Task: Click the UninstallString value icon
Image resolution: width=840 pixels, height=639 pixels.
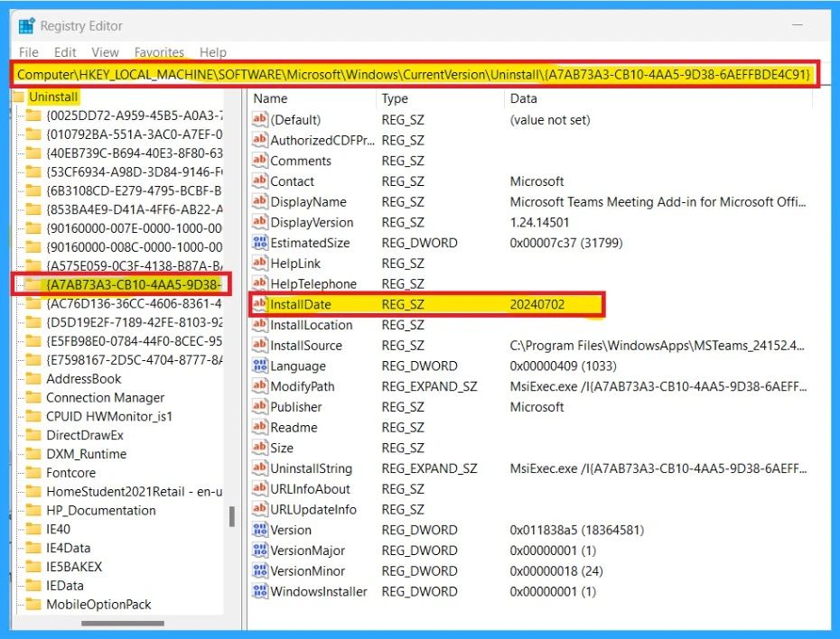Action: [x=260, y=468]
